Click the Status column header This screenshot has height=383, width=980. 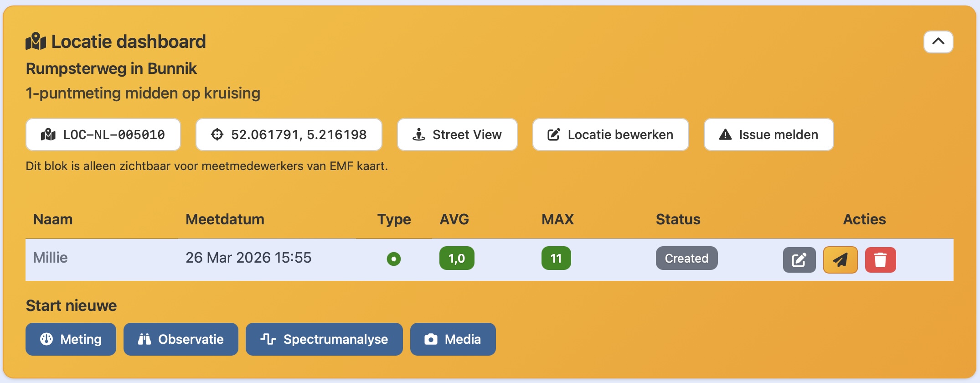(678, 219)
